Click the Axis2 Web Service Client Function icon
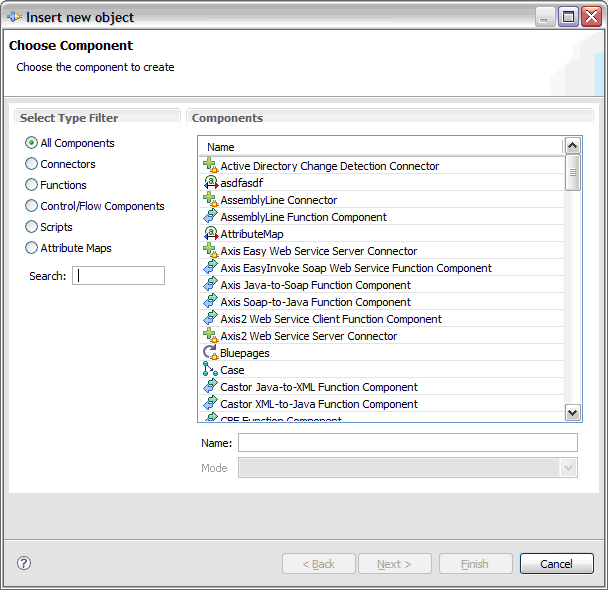Viewport: 608px width, 590px height. click(x=211, y=319)
